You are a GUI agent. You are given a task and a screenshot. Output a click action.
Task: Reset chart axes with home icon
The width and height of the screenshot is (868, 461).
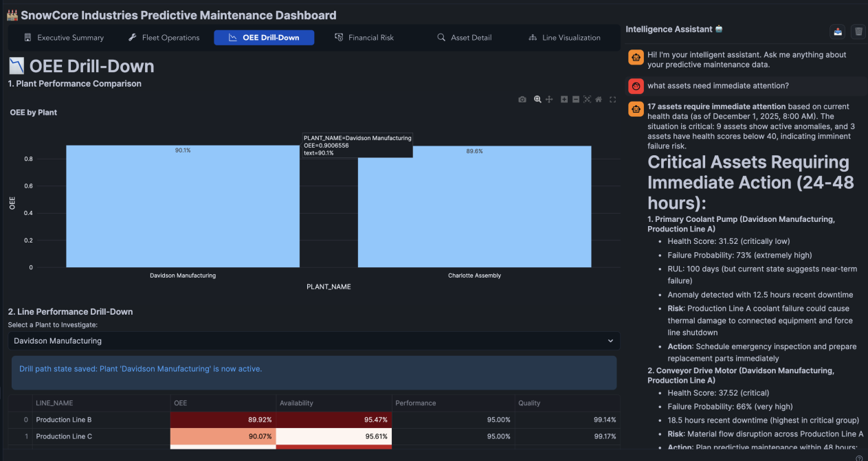[599, 100]
